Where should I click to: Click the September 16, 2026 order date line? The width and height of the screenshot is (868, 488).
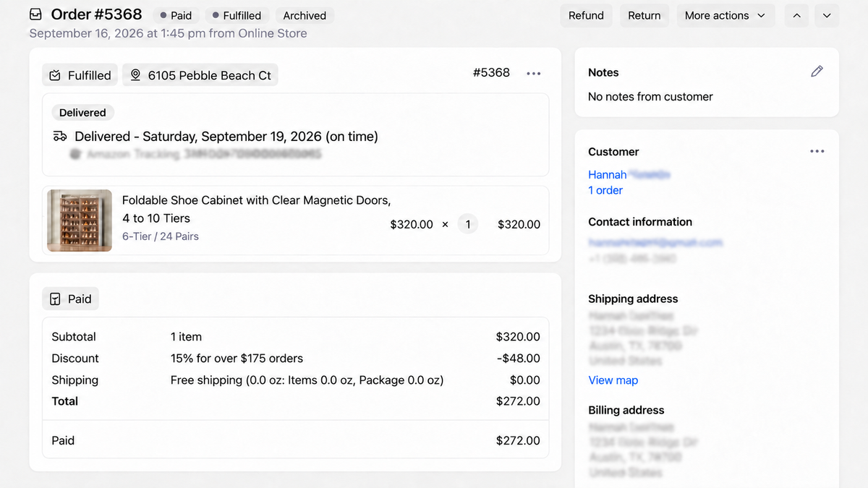coord(168,33)
